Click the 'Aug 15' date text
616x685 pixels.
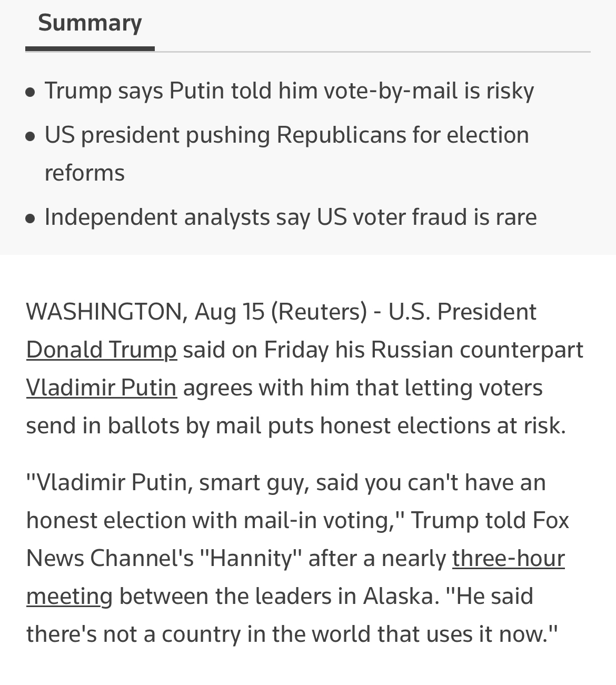(230, 312)
